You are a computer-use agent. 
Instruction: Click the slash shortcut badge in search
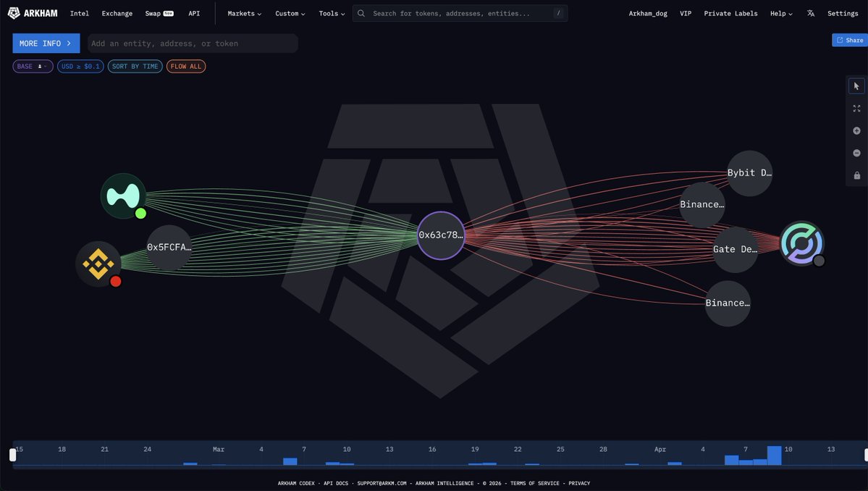pyautogui.click(x=558, y=13)
